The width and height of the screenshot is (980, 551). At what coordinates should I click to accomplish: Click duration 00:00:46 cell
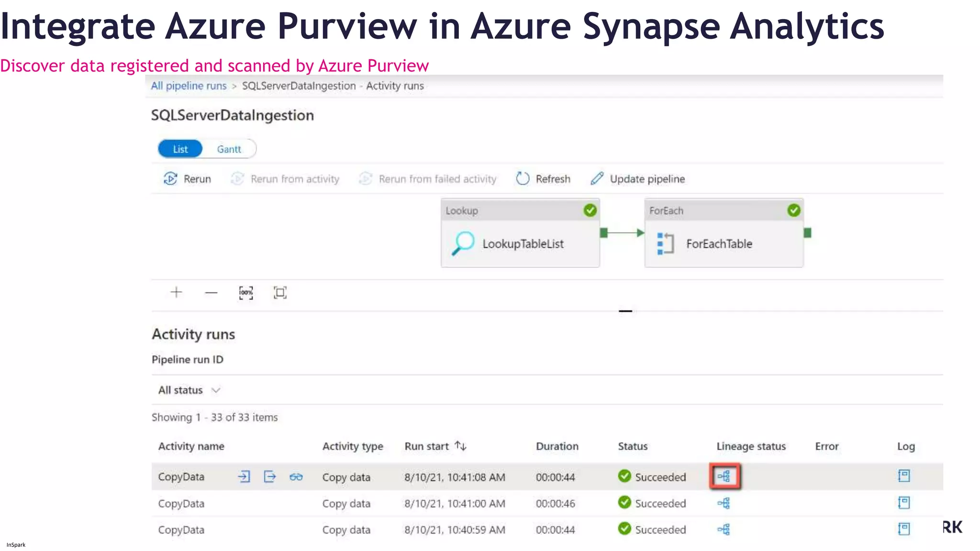[556, 504]
